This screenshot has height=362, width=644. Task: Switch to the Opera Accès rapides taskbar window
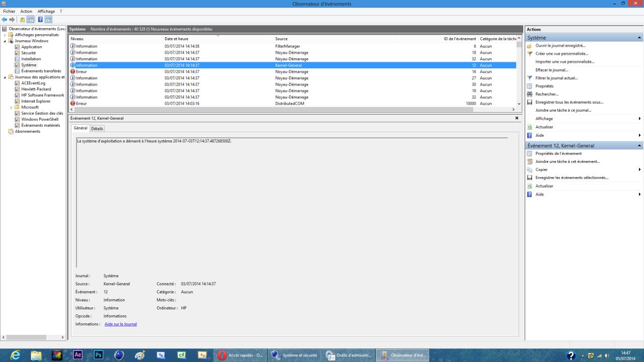(x=239, y=355)
